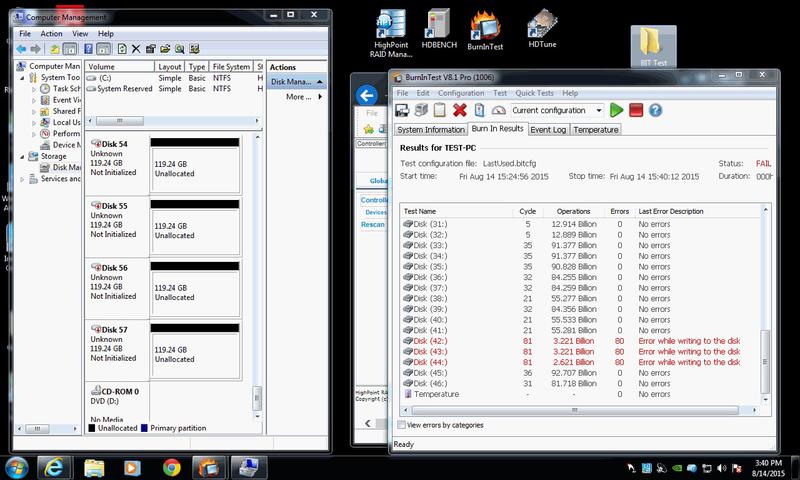Open the test preferences gauge icon
800x480 pixels.
[498, 110]
